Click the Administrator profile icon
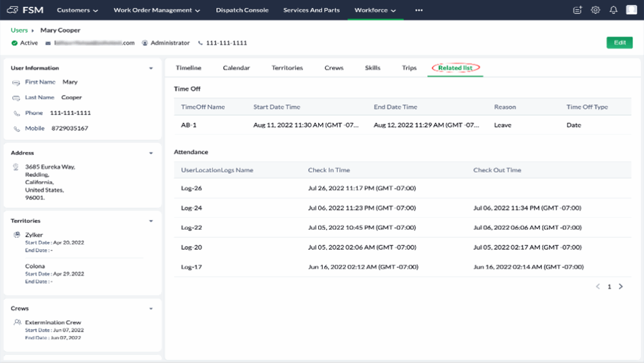Screen dimensions: 644x363 point(145,43)
